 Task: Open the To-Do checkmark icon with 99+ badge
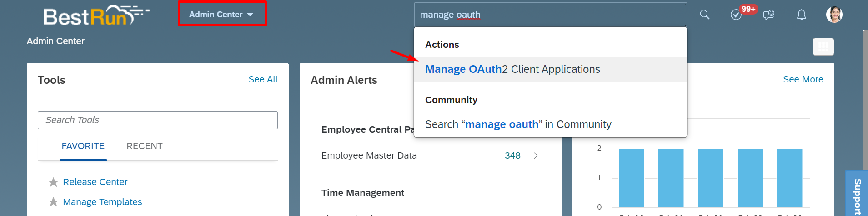(x=736, y=15)
